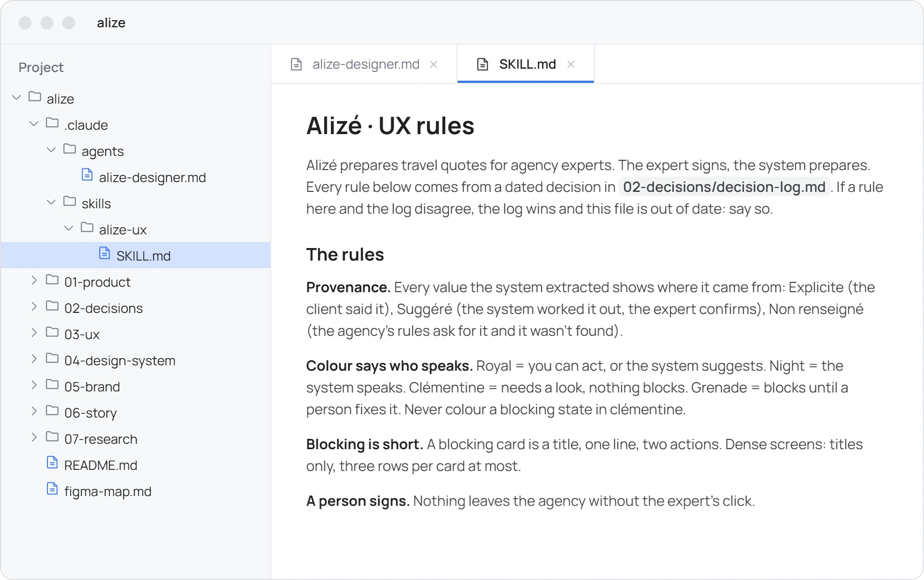Collapse the .claude folder chevron
Image resolution: width=924 pixels, height=580 pixels.
(34, 123)
